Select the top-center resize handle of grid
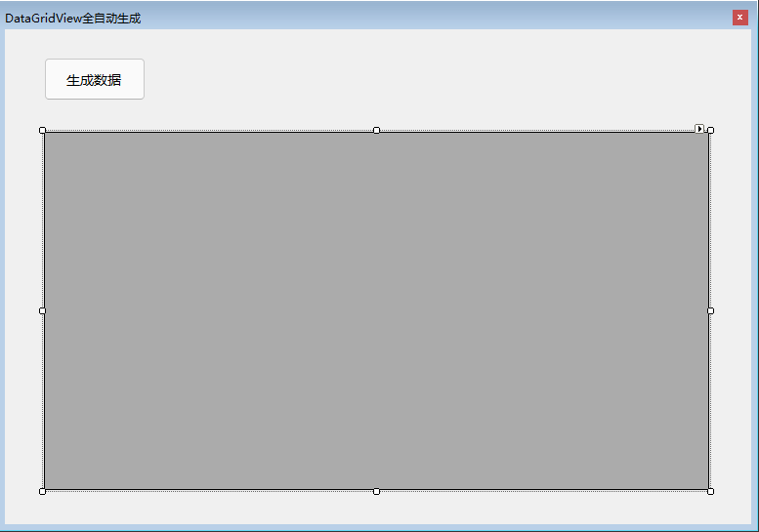This screenshot has width=759, height=532. pyautogui.click(x=377, y=130)
